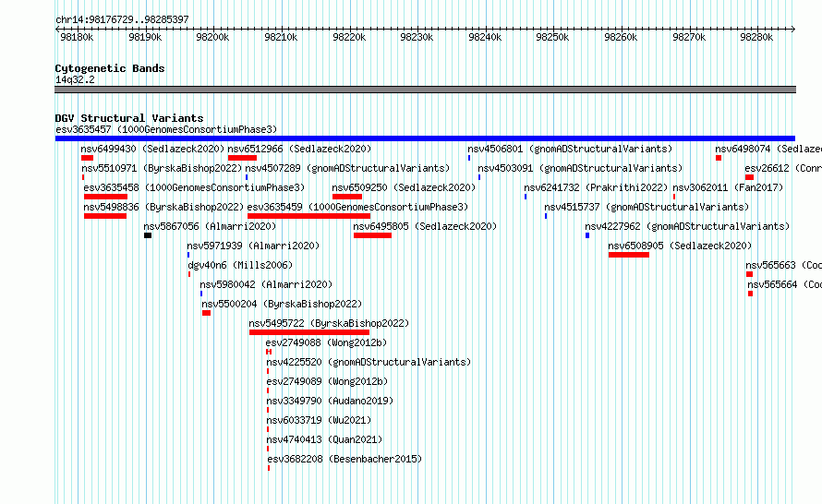This screenshot has width=822, height=504.
Task: Open dgv40n6 Mills2006 label
Action: click(x=240, y=265)
